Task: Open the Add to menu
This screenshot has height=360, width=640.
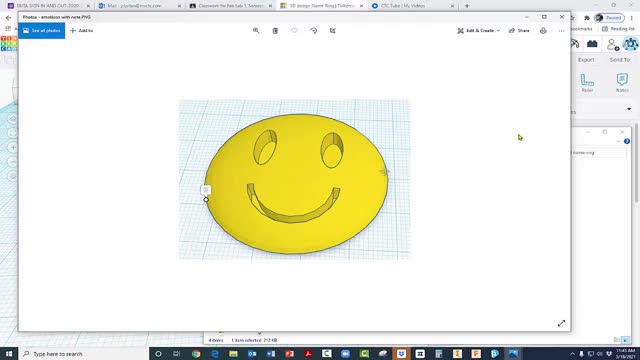Action: (81, 31)
